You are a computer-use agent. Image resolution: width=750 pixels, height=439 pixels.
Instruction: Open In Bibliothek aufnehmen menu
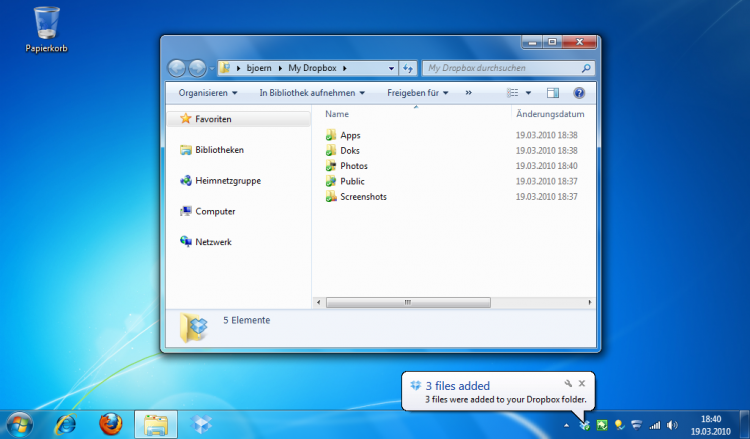312,93
